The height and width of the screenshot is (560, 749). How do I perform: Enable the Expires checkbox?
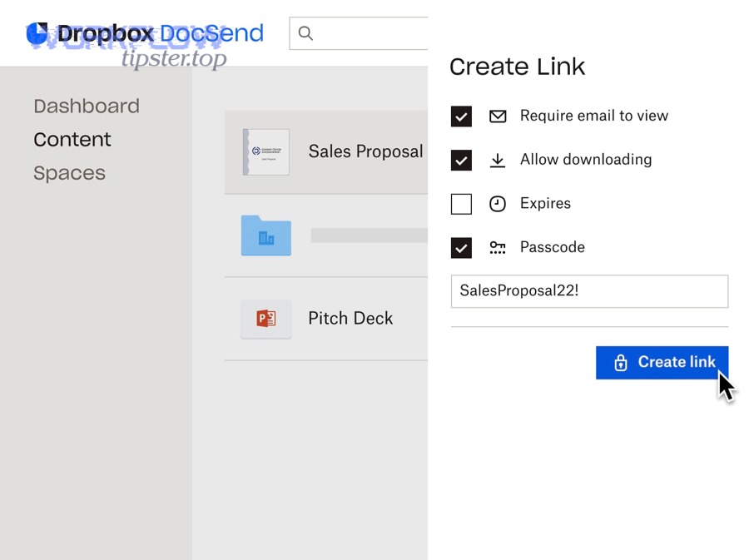(x=461, y=204)
